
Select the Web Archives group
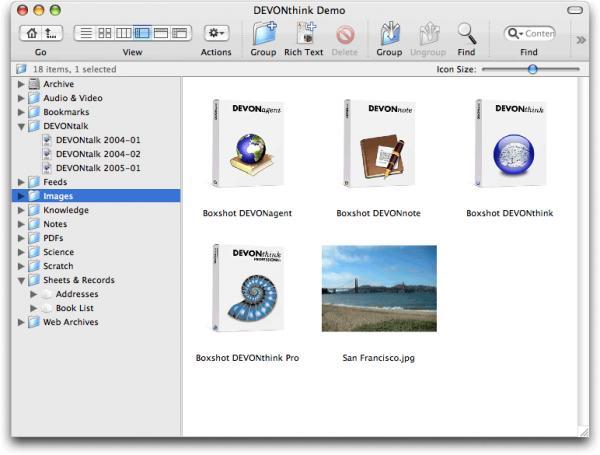point(69,322)
